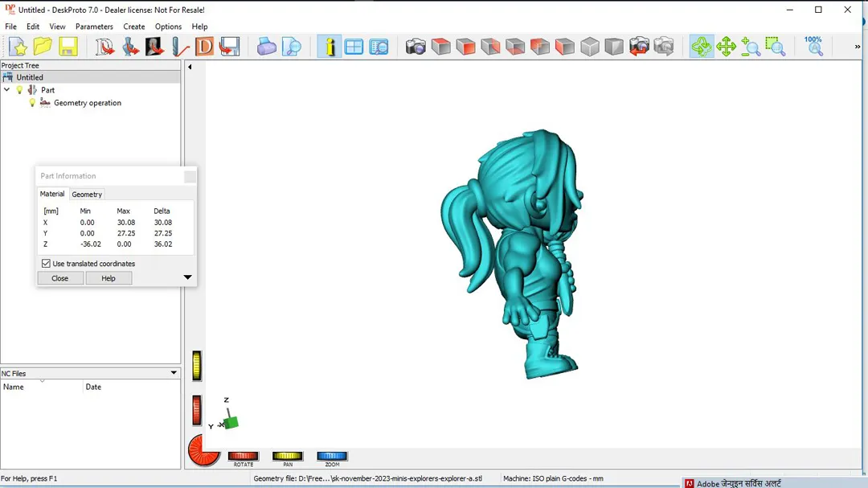This screenshot has width=868, height=488.
Task: Click the yellow vertical thumbwheel
Action: point(197,366)
